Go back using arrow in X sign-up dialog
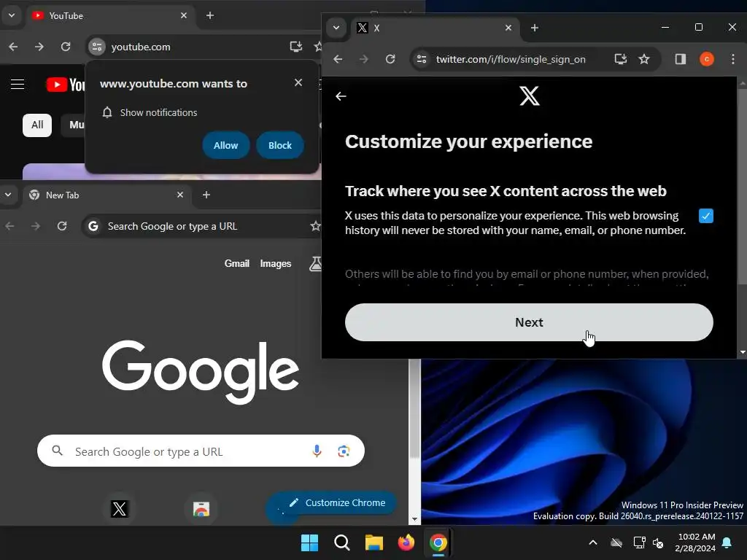The height and width of the screenshot is (560, 747). click(341, 96)
